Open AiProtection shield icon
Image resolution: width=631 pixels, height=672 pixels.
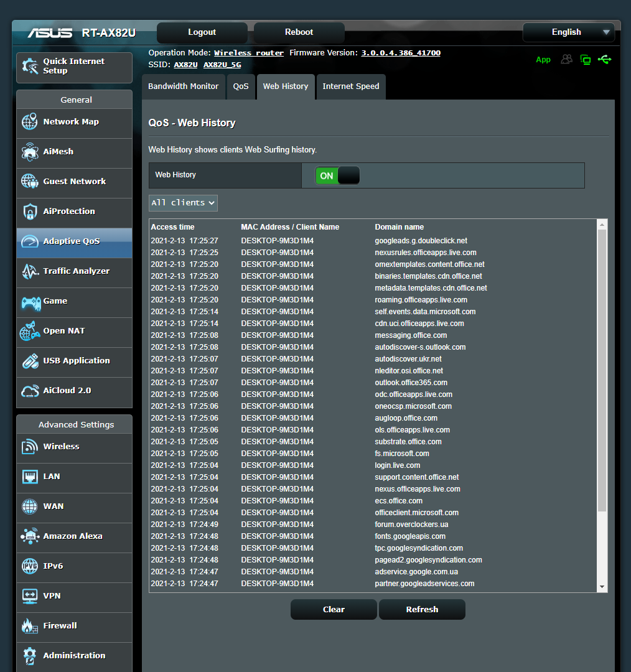[30, 212]
